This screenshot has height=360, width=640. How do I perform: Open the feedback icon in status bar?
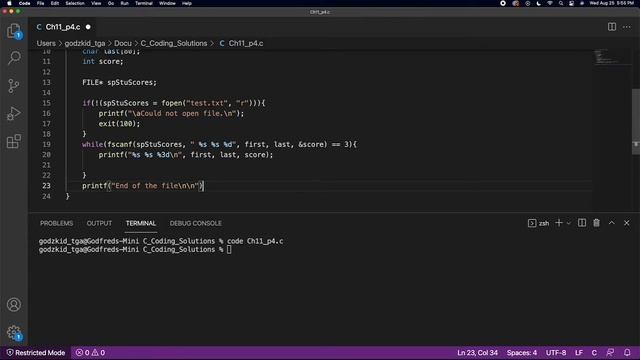(610, 353)
